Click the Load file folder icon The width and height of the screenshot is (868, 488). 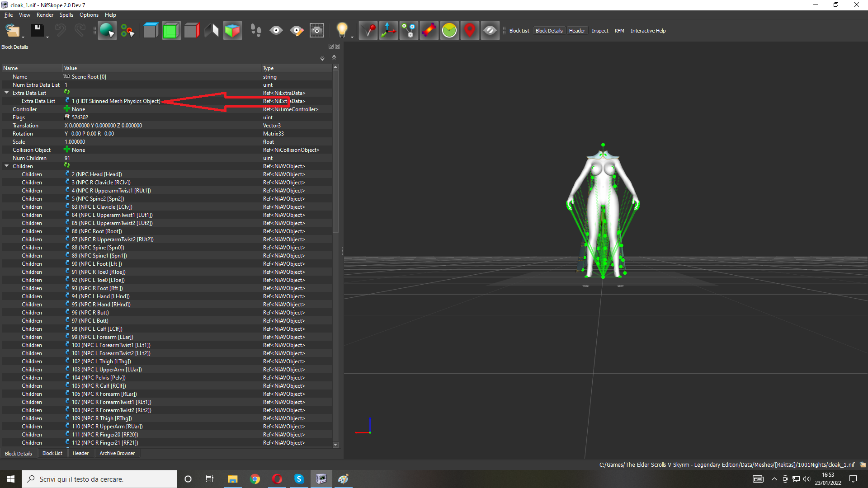(12, 31)
